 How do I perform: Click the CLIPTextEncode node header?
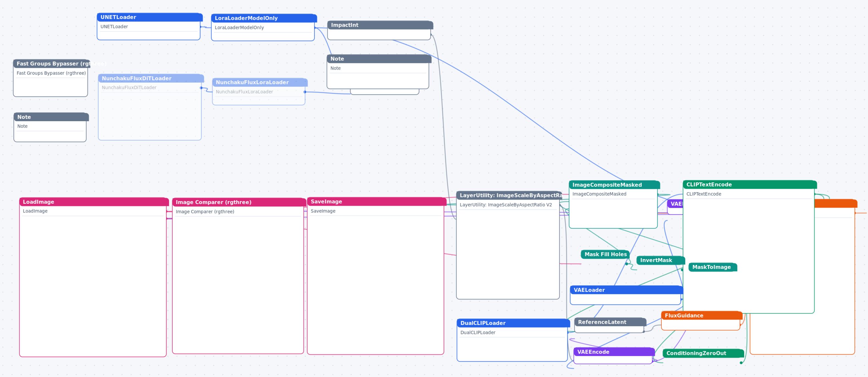pyautogui.click(x=750, y=185)
